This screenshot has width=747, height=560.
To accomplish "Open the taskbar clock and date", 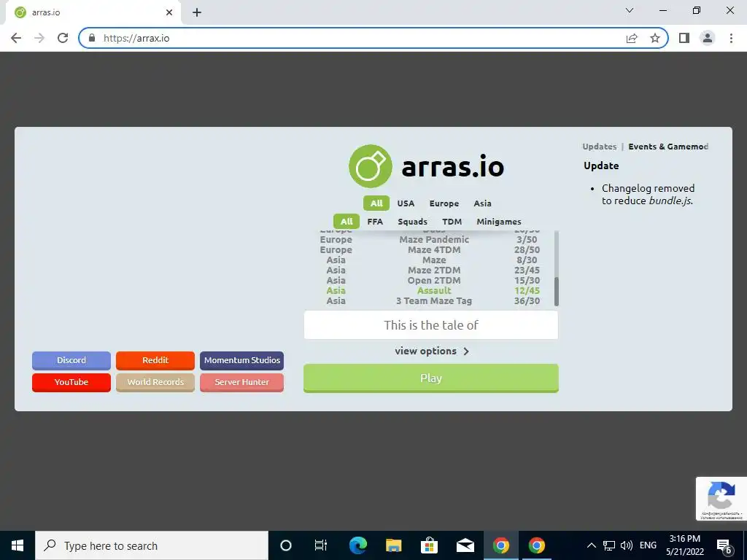I will pyautogui.click(x=684, y=545).
